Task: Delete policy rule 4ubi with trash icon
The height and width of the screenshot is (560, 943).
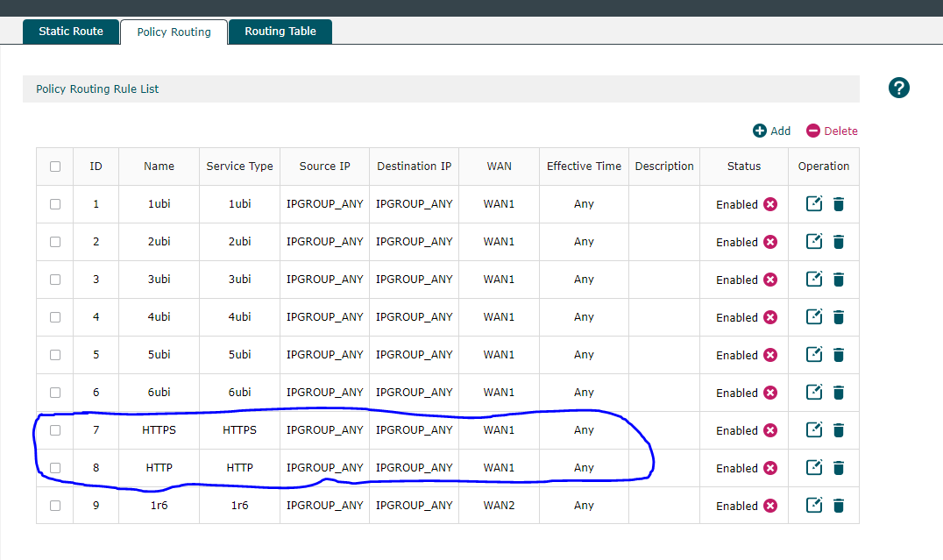Action: [839, 317]
